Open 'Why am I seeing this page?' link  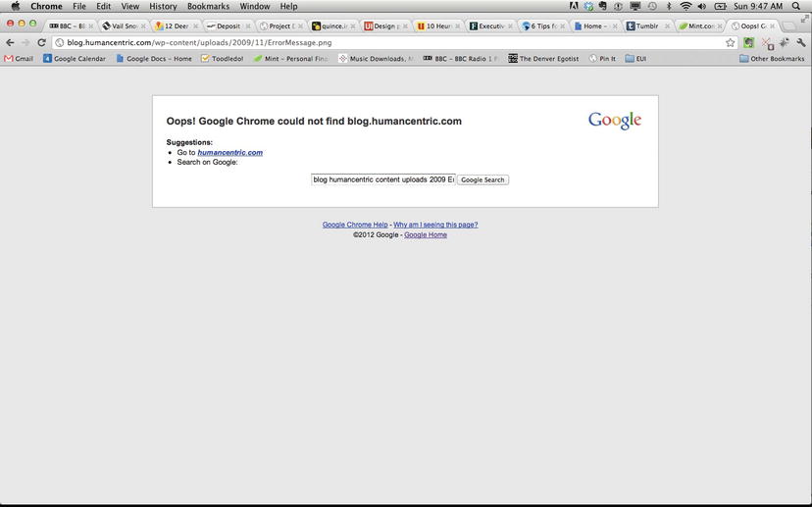click(435, 225)
